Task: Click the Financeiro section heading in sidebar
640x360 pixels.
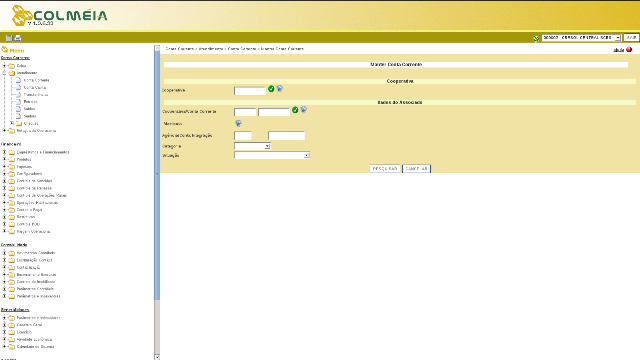Action: [x=11, y=144]
